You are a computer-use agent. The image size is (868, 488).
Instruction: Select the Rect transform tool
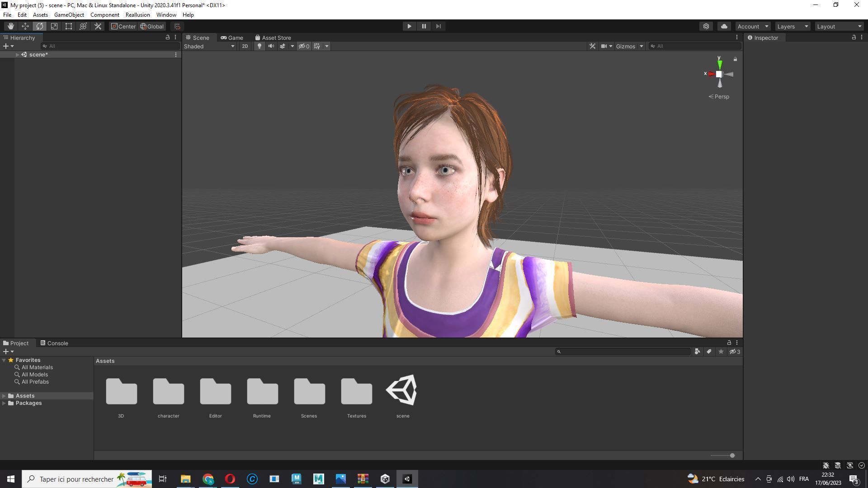click(69, 26)
